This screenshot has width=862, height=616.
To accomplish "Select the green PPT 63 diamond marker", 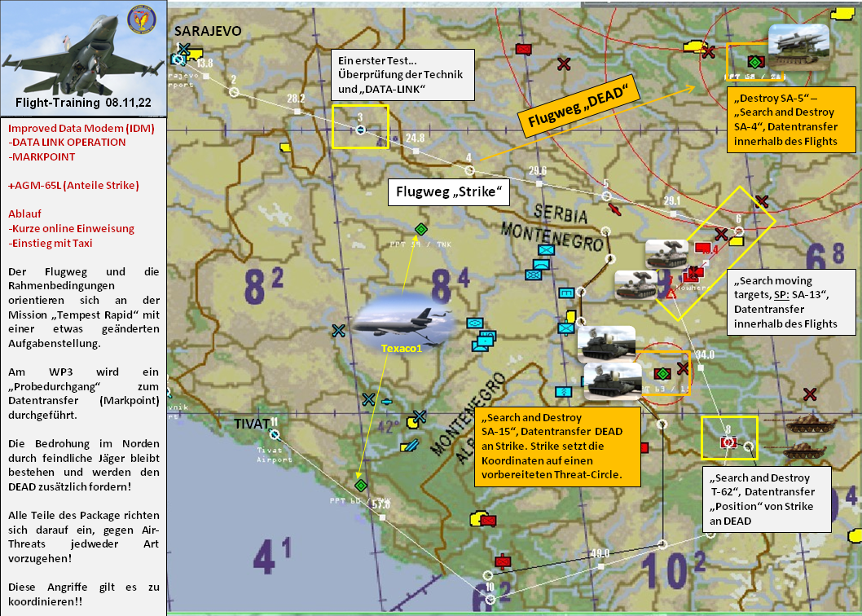I will pos(663,374).
